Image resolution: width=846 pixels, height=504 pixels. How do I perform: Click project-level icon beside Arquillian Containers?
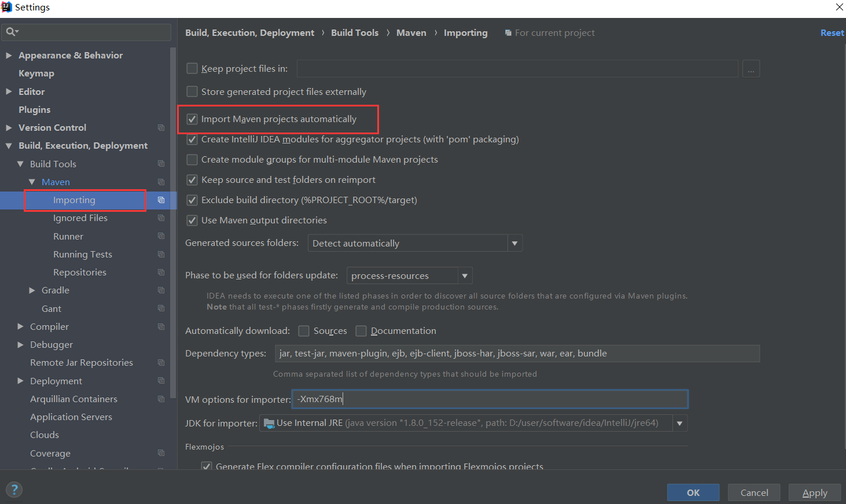161,399
